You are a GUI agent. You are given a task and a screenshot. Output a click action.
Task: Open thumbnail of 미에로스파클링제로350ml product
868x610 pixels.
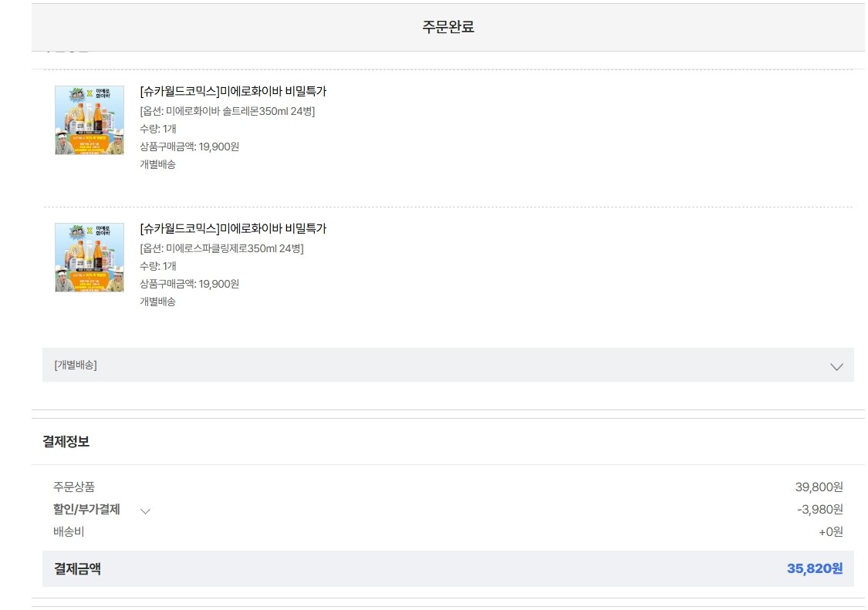click(90, 258)
